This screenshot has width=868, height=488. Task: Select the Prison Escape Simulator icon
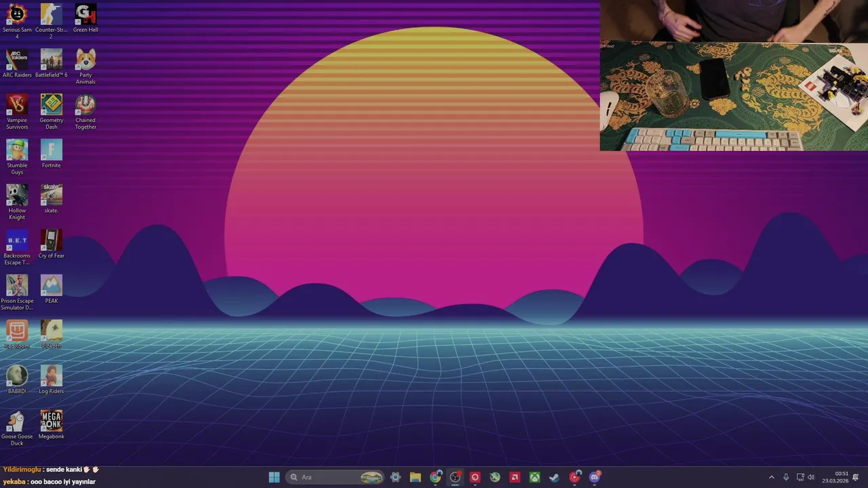(x=17, y=293)
